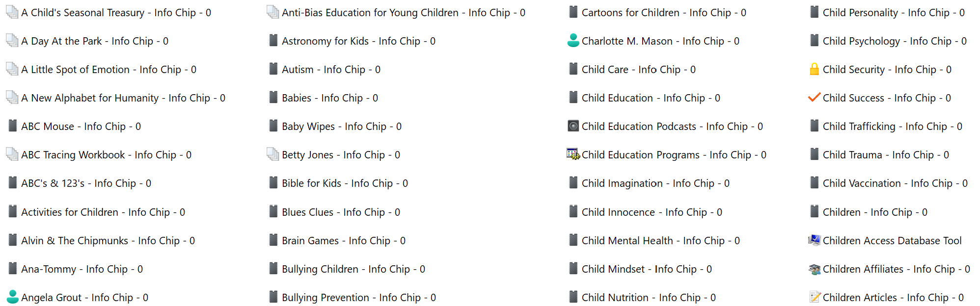Click the person icon next to Angela Grout
The image size is (980, 306).
[x=13, y=297]
